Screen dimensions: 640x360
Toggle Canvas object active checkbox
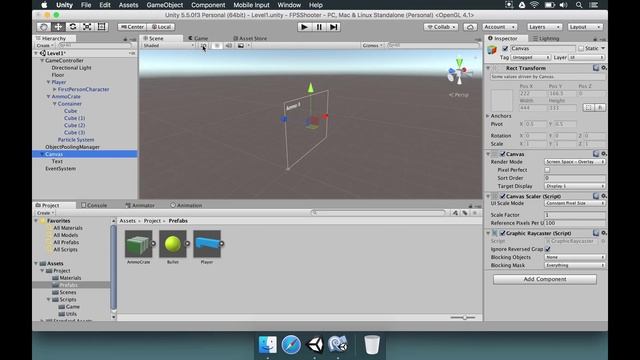tap(505, 48)
